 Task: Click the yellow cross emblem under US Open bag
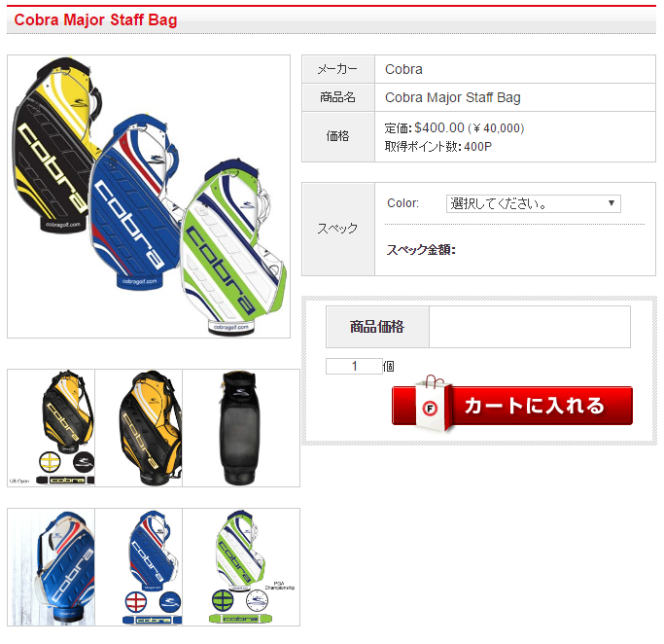(x=50, y=462)
